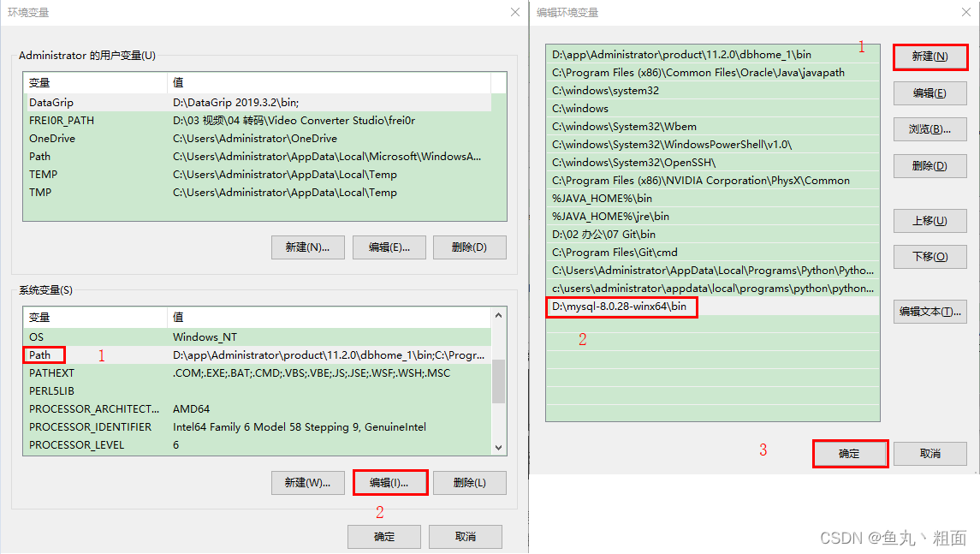Click the .COM;.EXE;.BAT value cell
Viewport: 980px width, 554px height.
pos(312,373)
